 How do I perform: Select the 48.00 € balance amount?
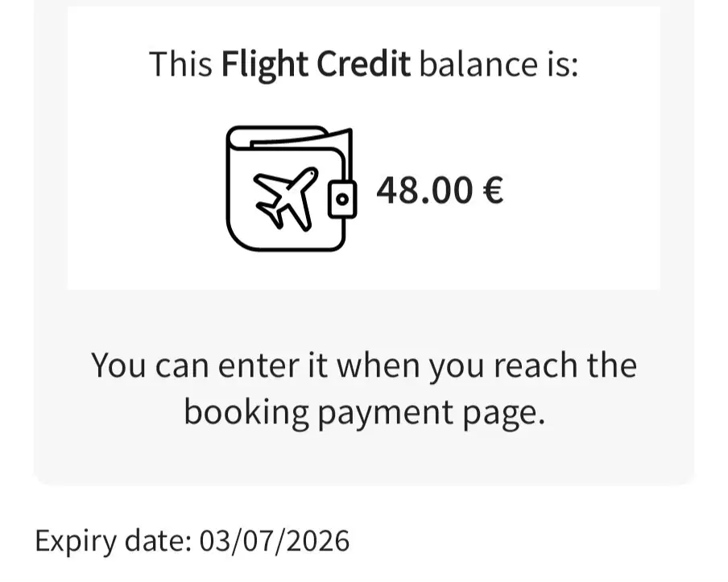coord(440,190)
